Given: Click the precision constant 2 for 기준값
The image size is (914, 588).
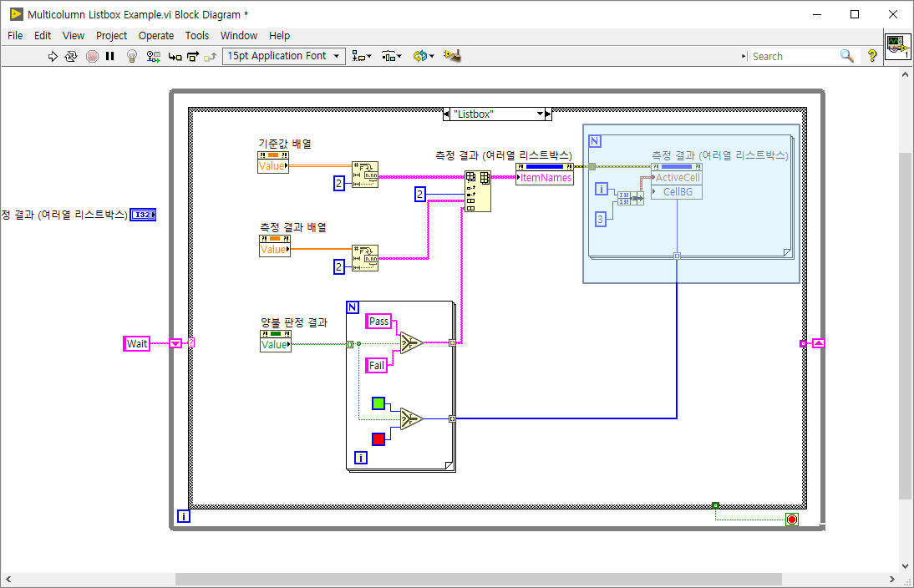Looking at the screenshot, I should [x=338, y=184].
